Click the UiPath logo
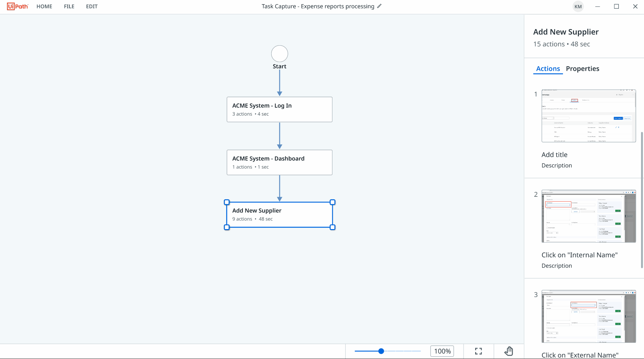The image size is (644, 359). point(18,6)
